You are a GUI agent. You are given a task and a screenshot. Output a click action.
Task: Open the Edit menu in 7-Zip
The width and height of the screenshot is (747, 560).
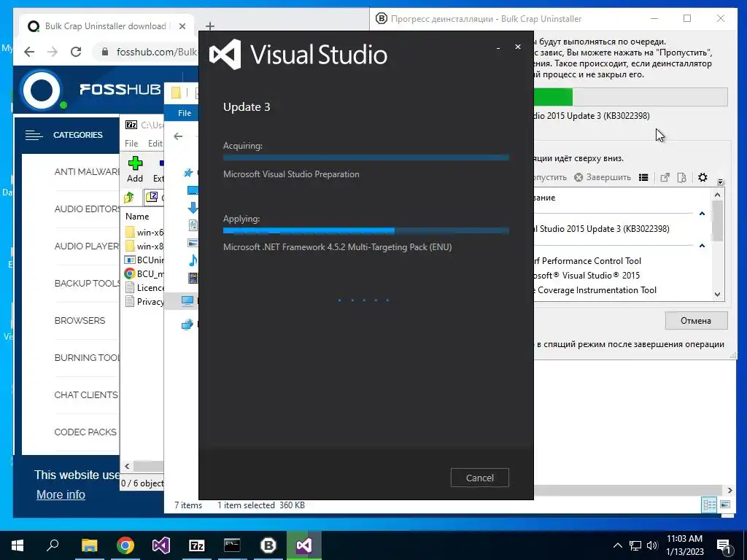(x=155, y=144)
